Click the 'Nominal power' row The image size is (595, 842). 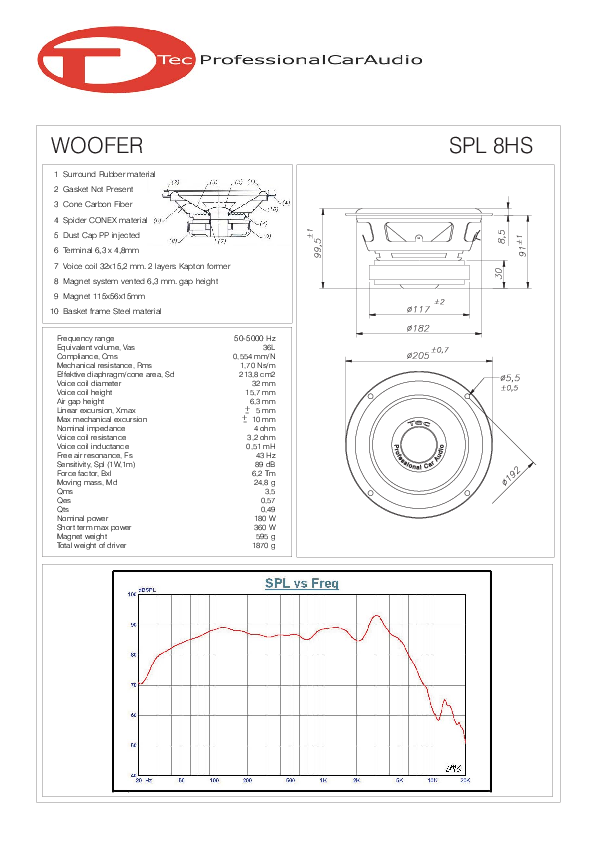(166, 519)
